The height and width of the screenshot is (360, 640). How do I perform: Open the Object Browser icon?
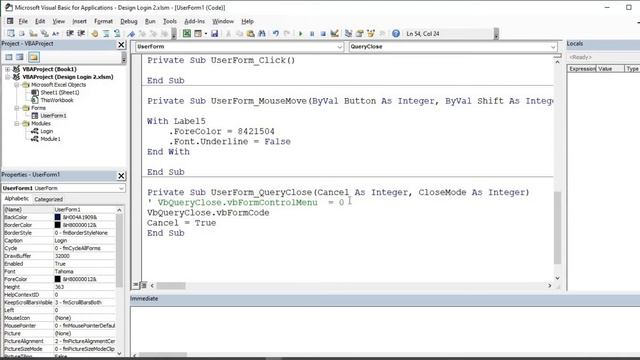pyautogui.click(x=371, y=33)
